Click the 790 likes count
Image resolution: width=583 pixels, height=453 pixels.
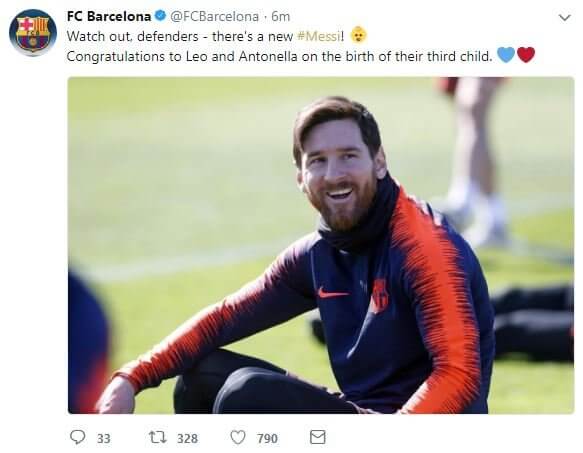267,438
